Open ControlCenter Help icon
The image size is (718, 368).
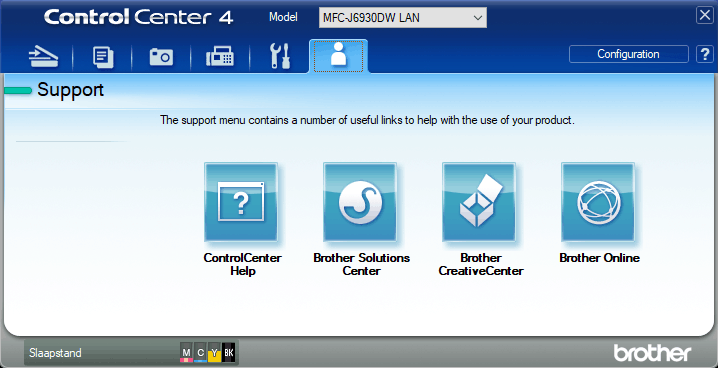[x=241, y=202]
